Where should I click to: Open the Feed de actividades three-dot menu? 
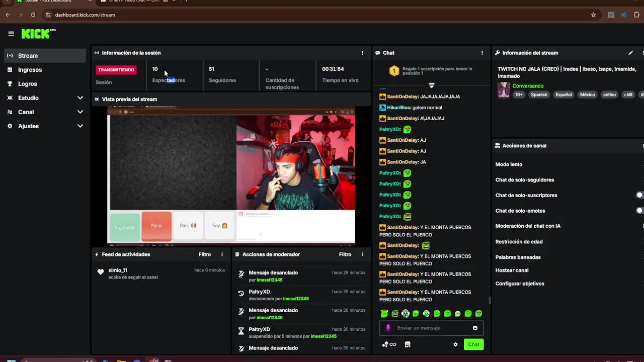point(222,254)
